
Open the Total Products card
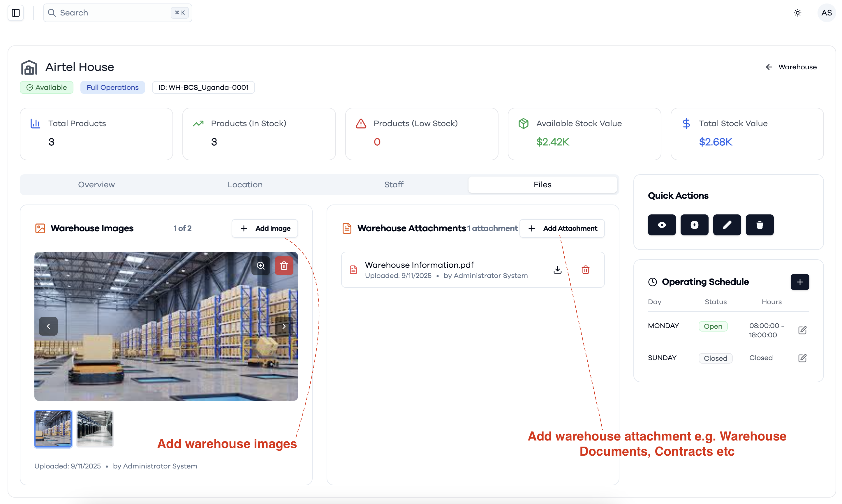96,134
